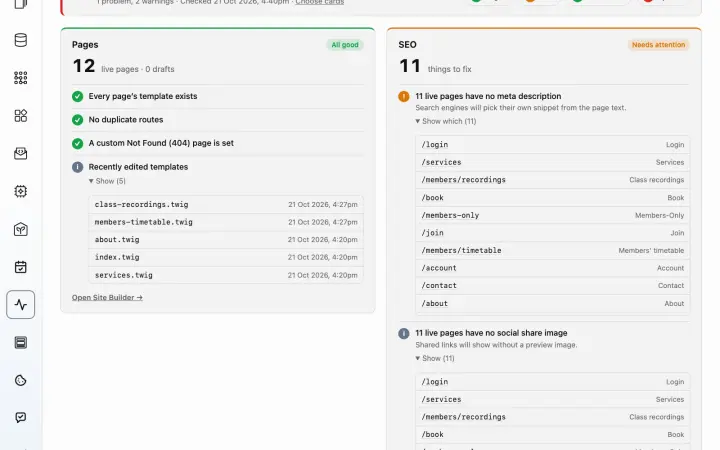The height and width of the screenshot is (450, 720).
Task: Open the chip gear settings sidebar icon
Action: click(21, 191)
